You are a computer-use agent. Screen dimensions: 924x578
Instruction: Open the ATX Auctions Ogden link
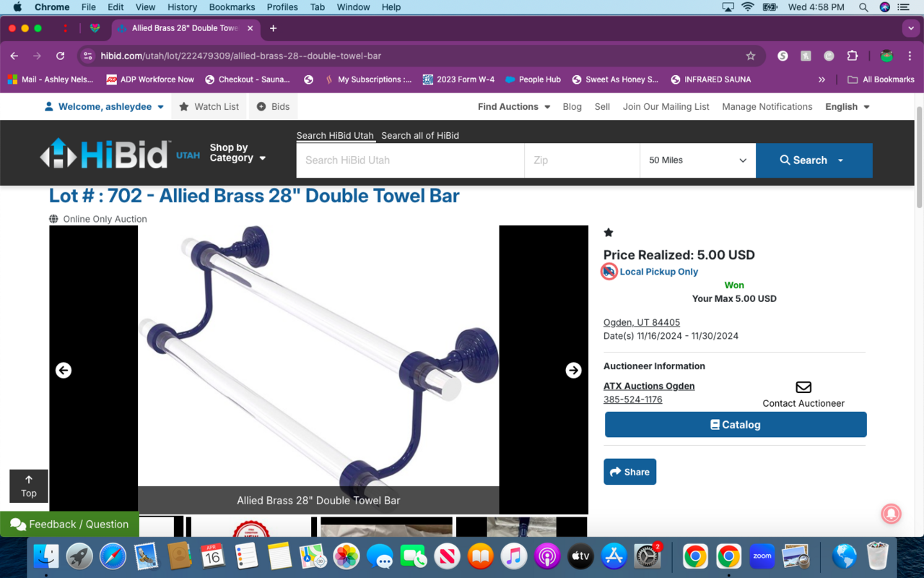648,386
